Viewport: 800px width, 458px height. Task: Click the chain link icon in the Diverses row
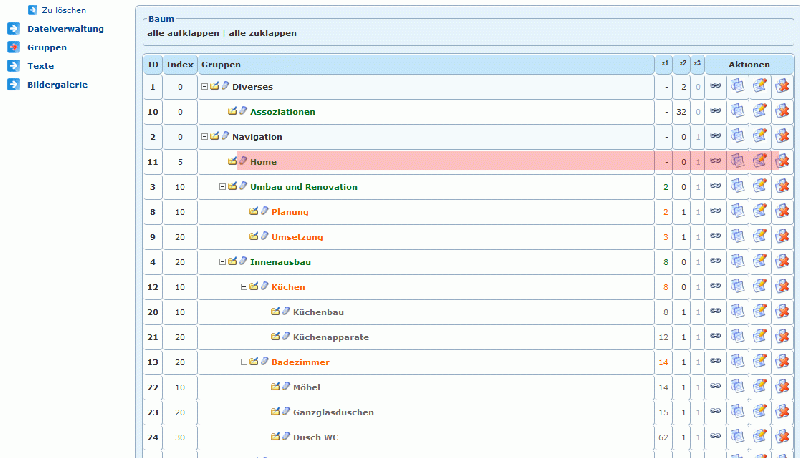click(x=716, y=86)
